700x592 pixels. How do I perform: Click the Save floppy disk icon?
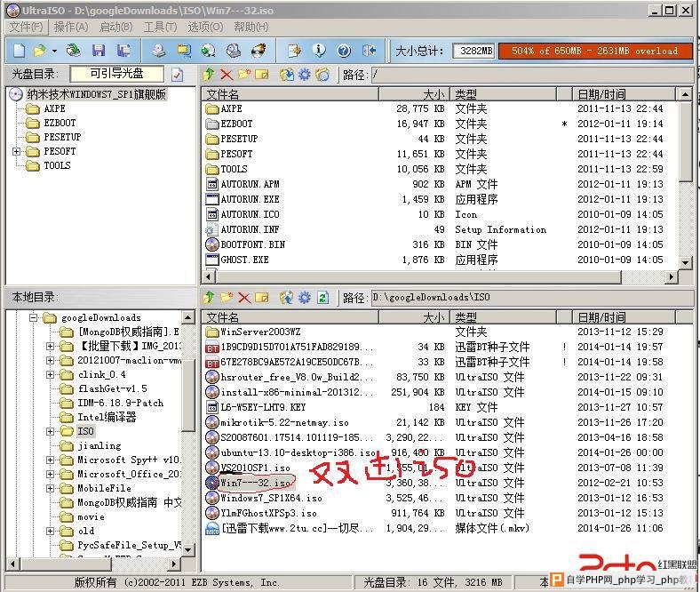99,51
